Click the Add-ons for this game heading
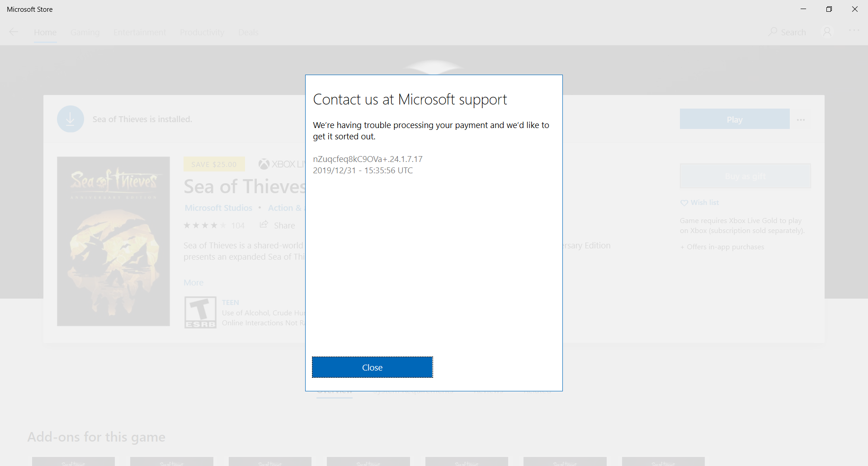This screenshot has height=466, width=868. click(96, 437)
